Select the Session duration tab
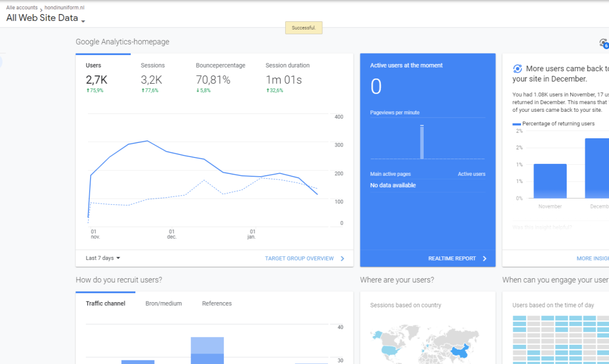609x364 pixels. coord(287,66)
